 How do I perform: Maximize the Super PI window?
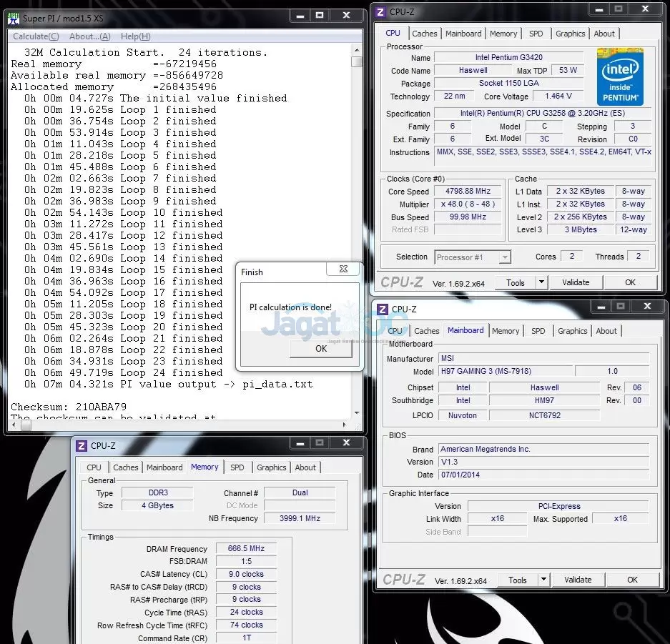click(x=320, y=15)
